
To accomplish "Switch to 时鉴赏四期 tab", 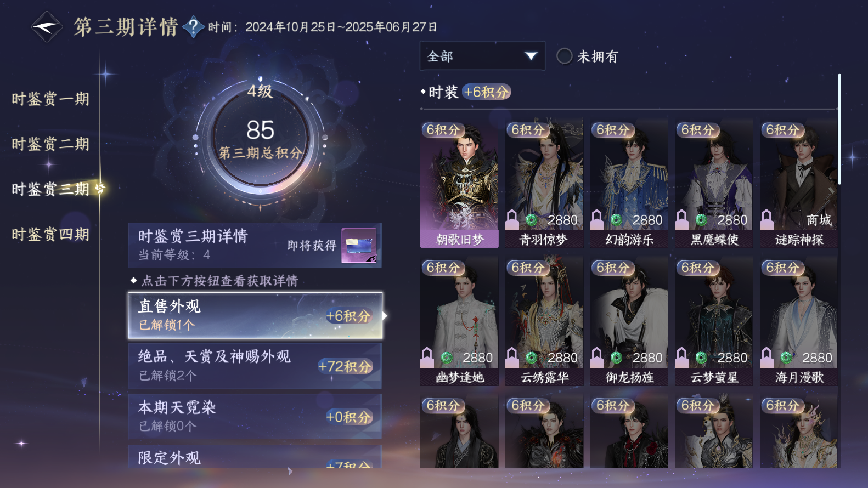I will 50,235.
